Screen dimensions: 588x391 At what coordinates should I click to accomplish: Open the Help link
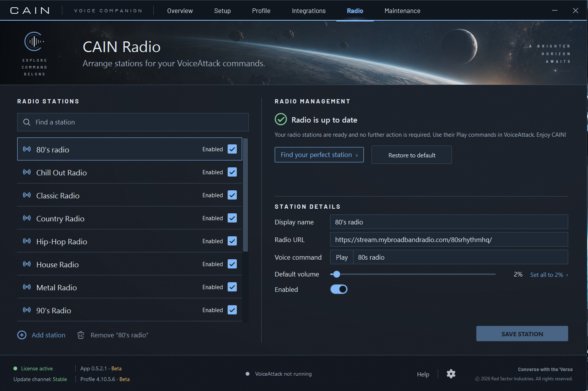point(423,374)
